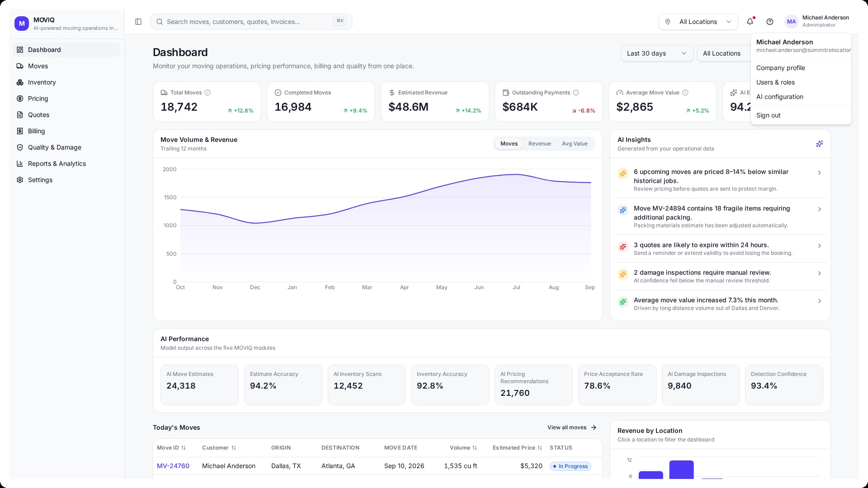Click the MOVIQ logo icon
The image size is (868, 488).
tap(22, 23)
